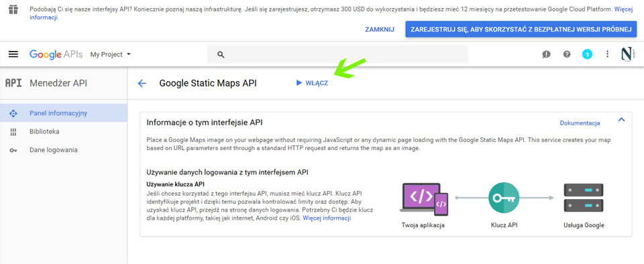Click the Dane logowania key icon
Screen dimensions: 644x264
tap(13, 151)
